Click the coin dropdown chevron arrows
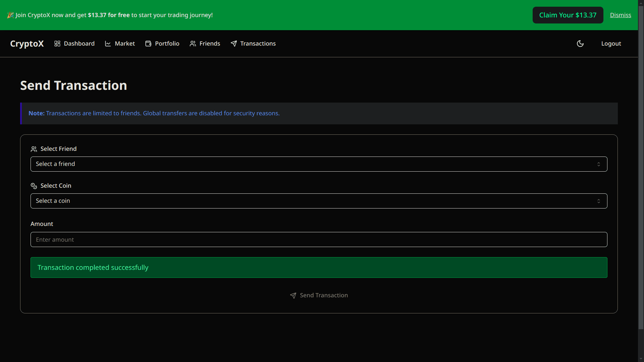This screenshot has height=362, width=644. (599, 201)
